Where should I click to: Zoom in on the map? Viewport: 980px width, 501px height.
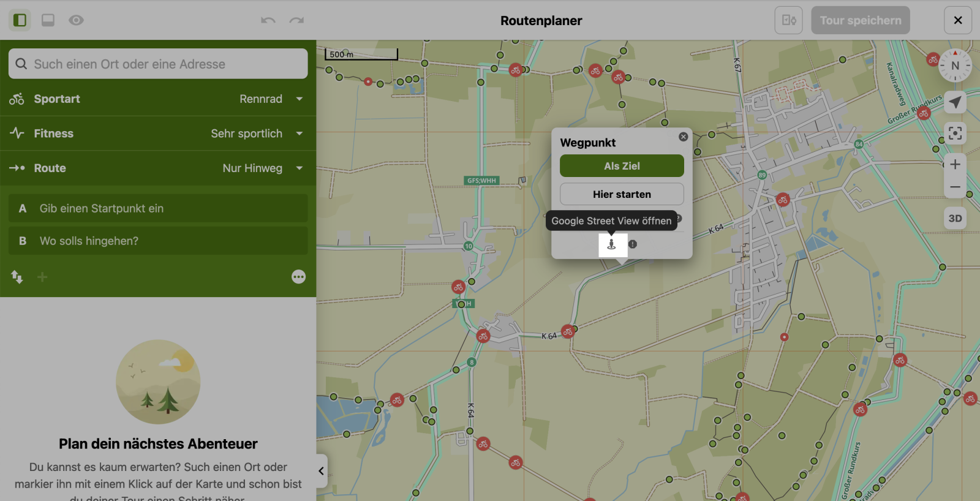coord(955,164)
